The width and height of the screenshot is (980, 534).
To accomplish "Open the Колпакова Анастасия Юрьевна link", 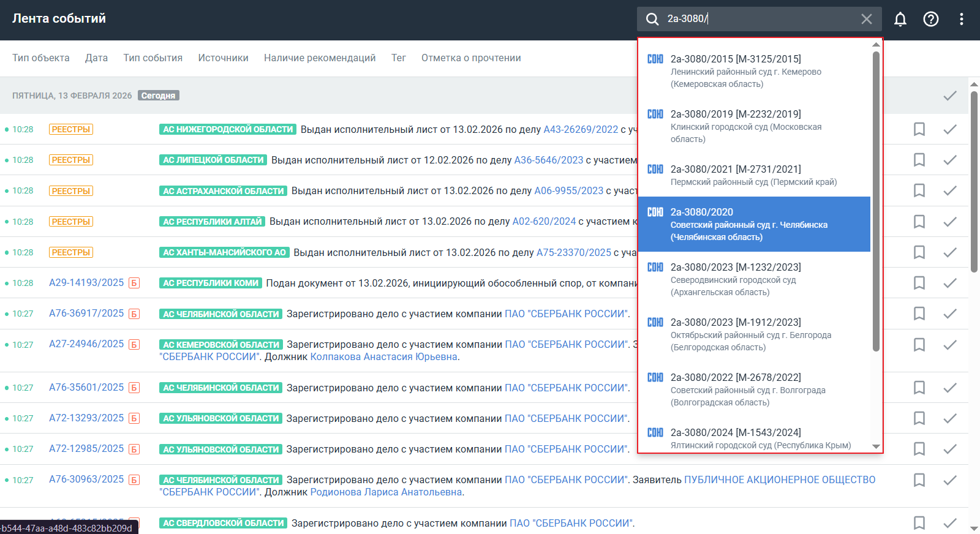I will (x=383, y=357).
